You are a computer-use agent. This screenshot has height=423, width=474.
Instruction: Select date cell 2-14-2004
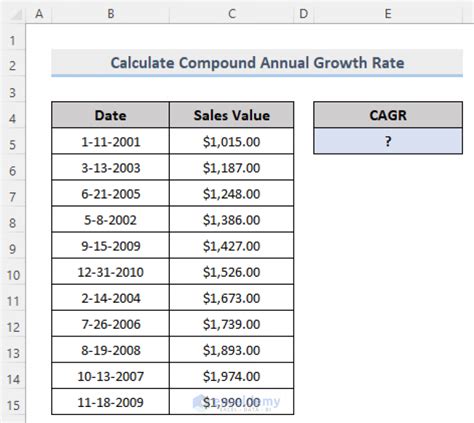[x=111, y=298]
